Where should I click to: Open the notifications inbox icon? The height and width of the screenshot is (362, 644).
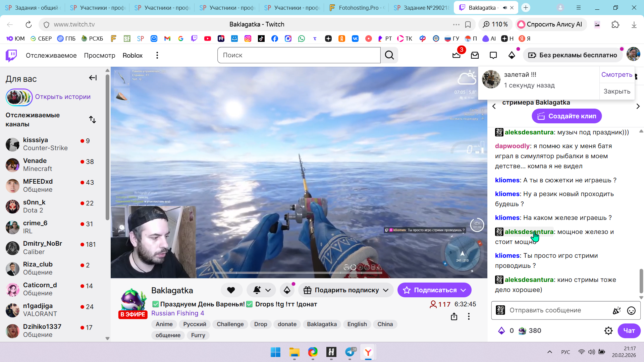coord(475,55)
